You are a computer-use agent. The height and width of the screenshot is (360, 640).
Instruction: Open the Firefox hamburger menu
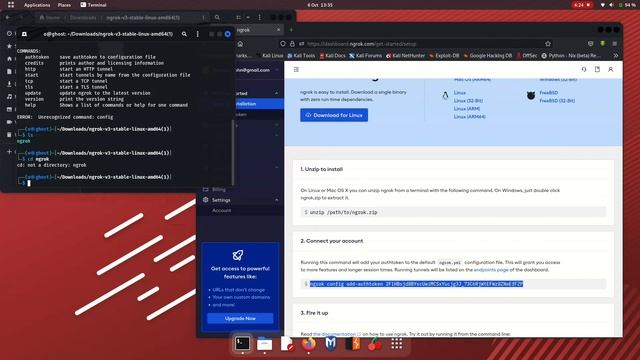[x=614, y=44]
